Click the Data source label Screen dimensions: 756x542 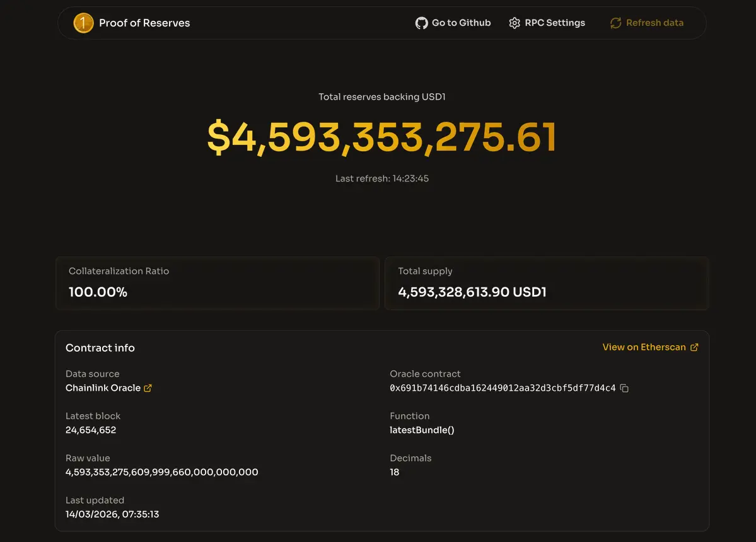92,374
